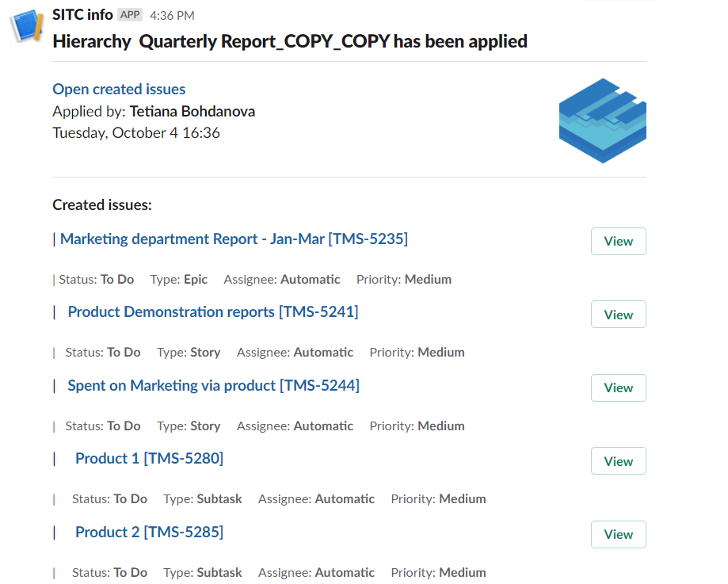This screenshot has width=728, height=584.
Task: Open the Product 2 TMS-5285 issue link
Action: [x=149, y=532]
